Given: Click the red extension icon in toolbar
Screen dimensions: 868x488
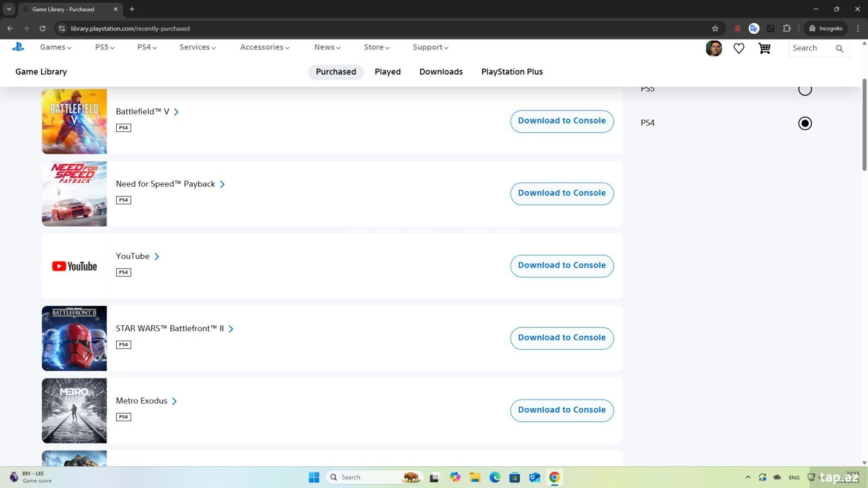Looking at the screenshot, I should click(x=737, y=28).
